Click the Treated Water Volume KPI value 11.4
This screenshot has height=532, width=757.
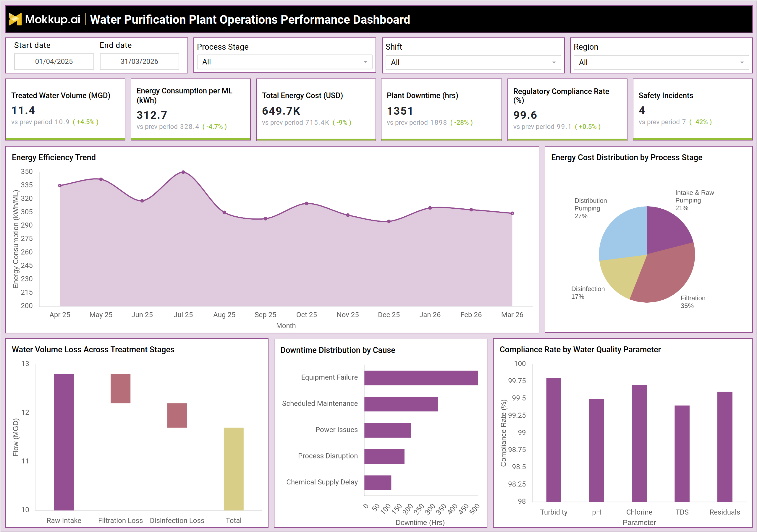pyautogui.click(x=23, y=110)
